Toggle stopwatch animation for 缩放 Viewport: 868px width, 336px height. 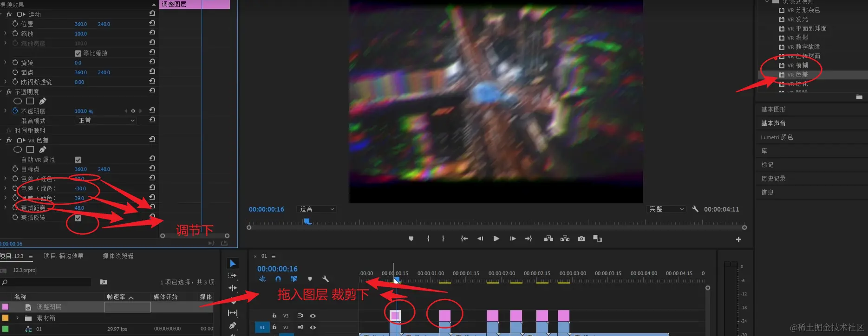15,33
